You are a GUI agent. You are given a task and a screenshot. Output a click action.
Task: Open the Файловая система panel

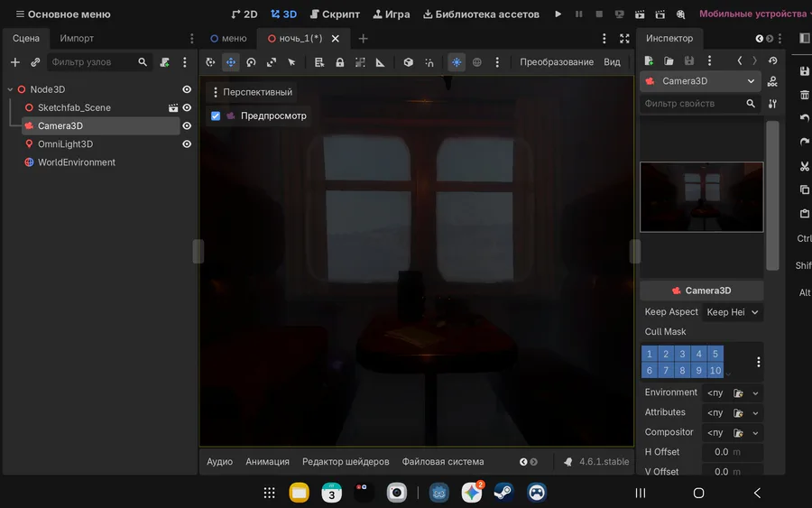point(443,461)
